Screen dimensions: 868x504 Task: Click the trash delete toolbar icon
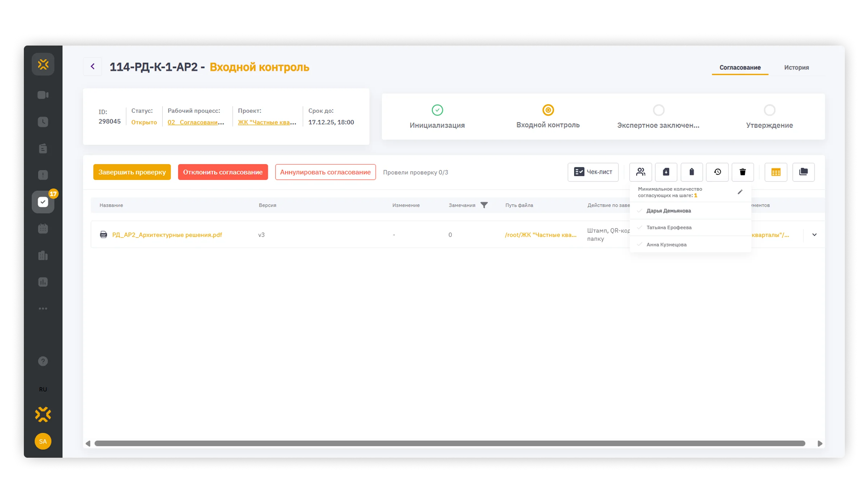pyautogui.click(x=743, y=172)
